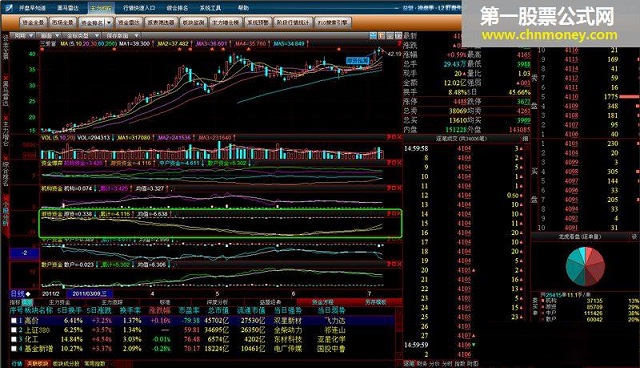
Task: Click 金柴动力 in the 上证380 row
Action: (x=288, y=330)
